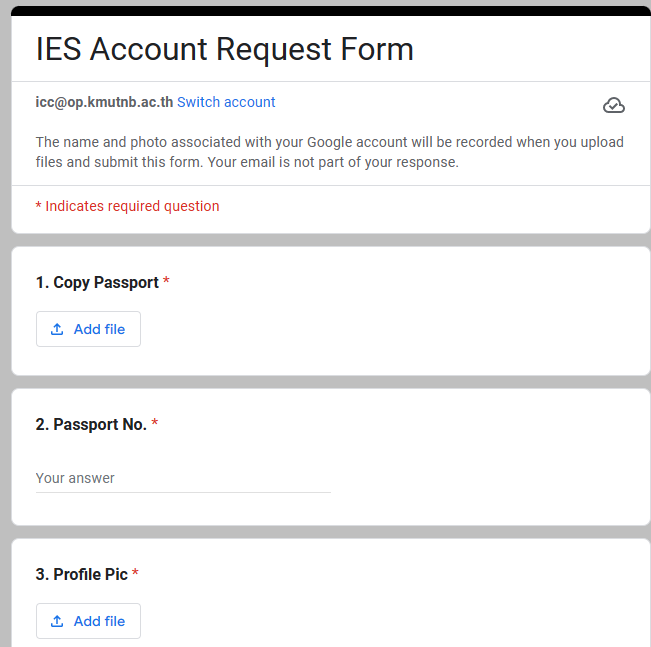
Task: Click upload arrow icon under Copy Passport
Action: point(57,329)
